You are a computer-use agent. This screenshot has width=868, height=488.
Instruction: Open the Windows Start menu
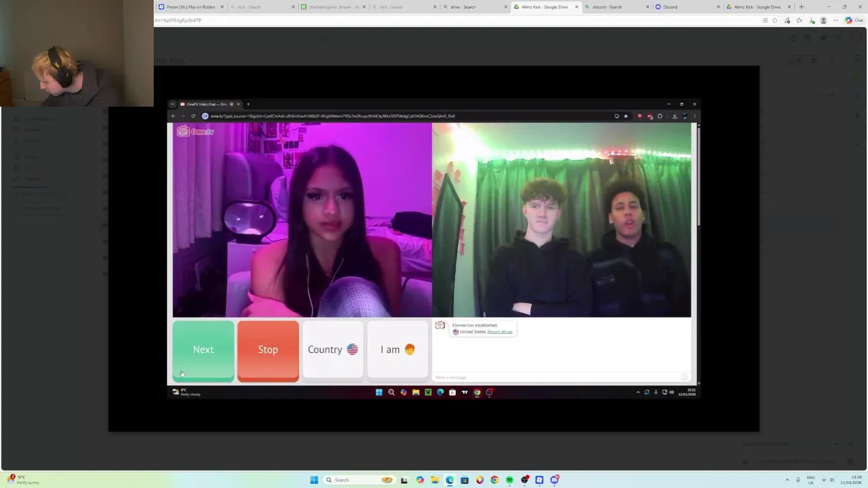[314, 480]
